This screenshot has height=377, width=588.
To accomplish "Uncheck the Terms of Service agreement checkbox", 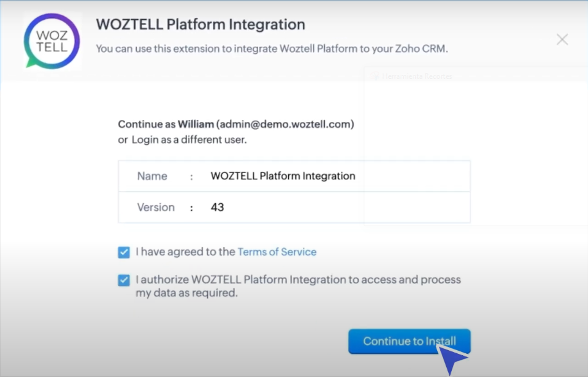I will 124,253.
